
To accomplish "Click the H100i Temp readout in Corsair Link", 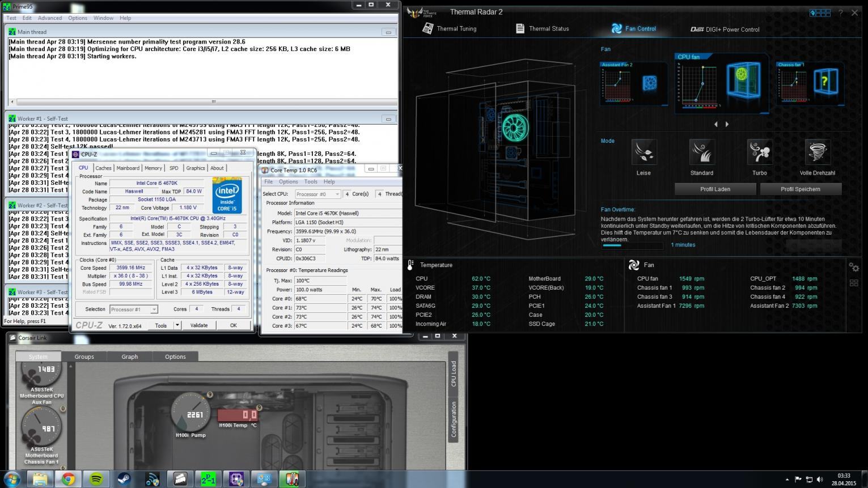I will (x=238, y=415).
